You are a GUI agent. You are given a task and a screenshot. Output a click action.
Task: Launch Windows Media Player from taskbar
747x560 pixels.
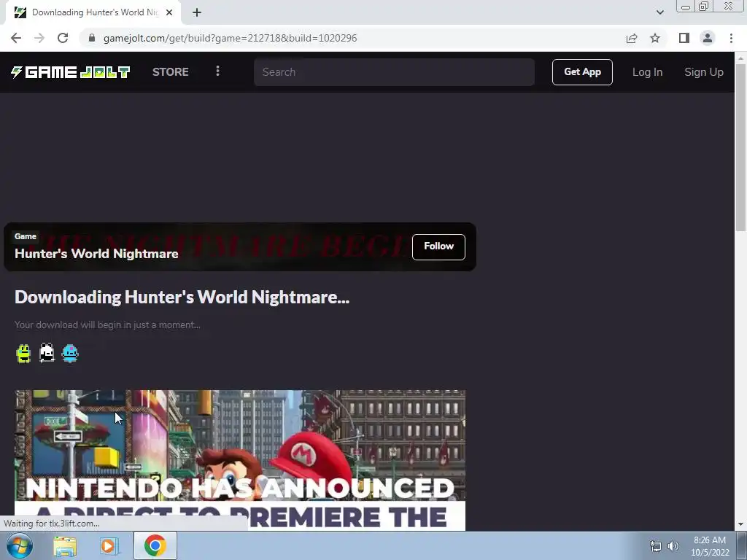pos(109,545)
